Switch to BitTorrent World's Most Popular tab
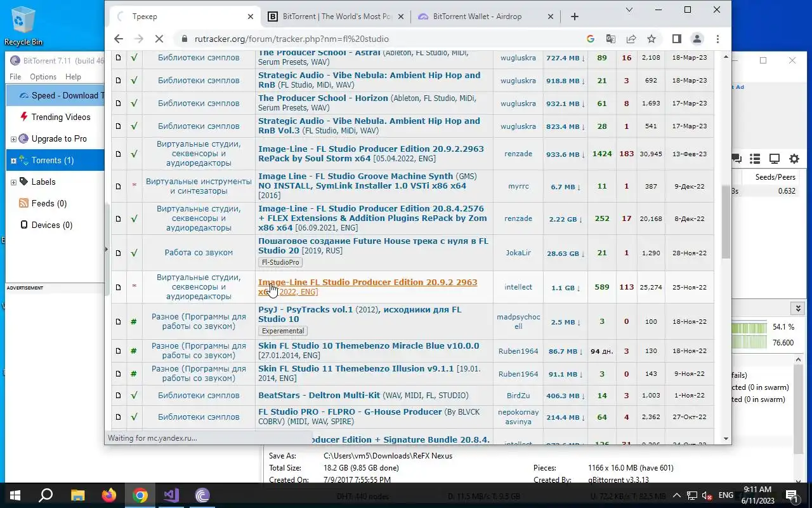 pyautogui.click(x=336, y=17)
